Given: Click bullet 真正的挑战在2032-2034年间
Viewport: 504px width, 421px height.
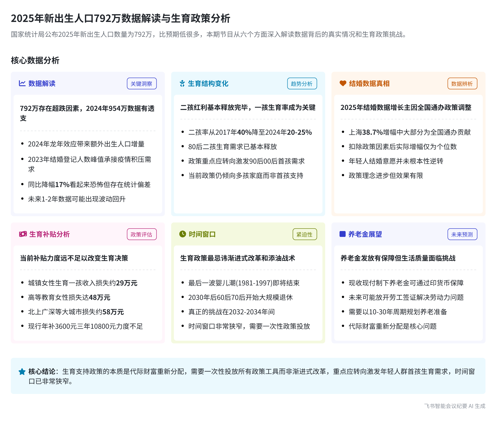Looking at the screenshot, I should pyautogui.click(x=231, y=312).
